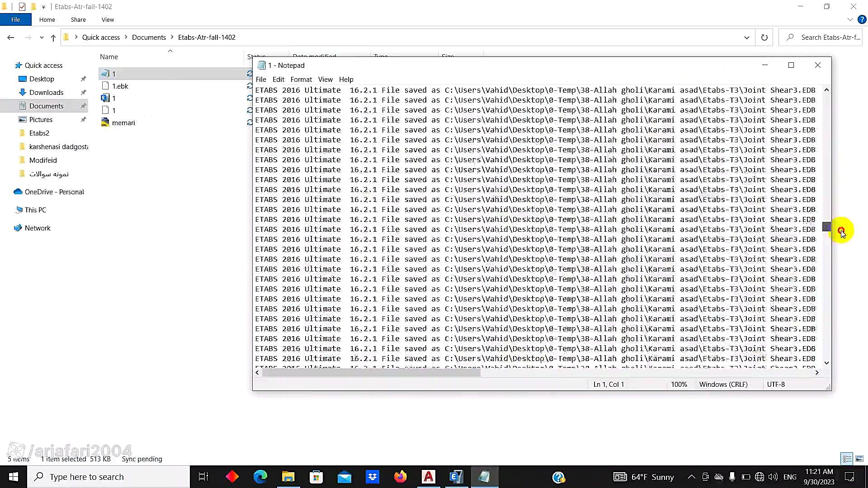Open Dropbox from the taskbar

click(x=373, y=477)
